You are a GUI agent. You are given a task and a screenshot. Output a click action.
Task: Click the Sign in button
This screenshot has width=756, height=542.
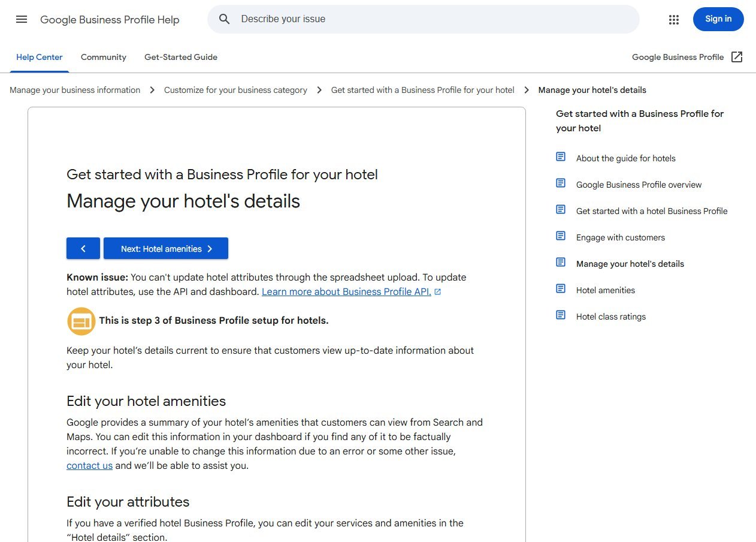pyautogui.click(x=718, y=19)
